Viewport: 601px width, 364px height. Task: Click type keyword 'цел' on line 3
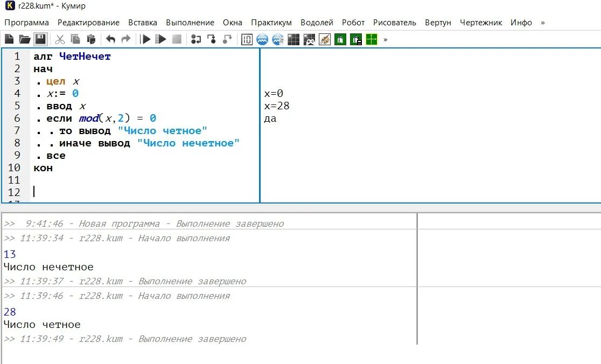click(56, 81)
